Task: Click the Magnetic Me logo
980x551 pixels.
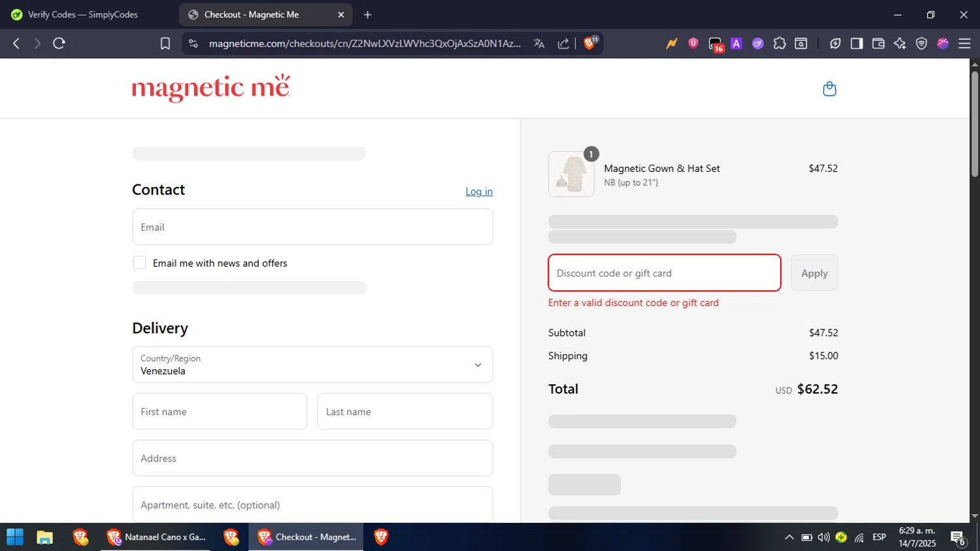Action: [x=210, y=88]
